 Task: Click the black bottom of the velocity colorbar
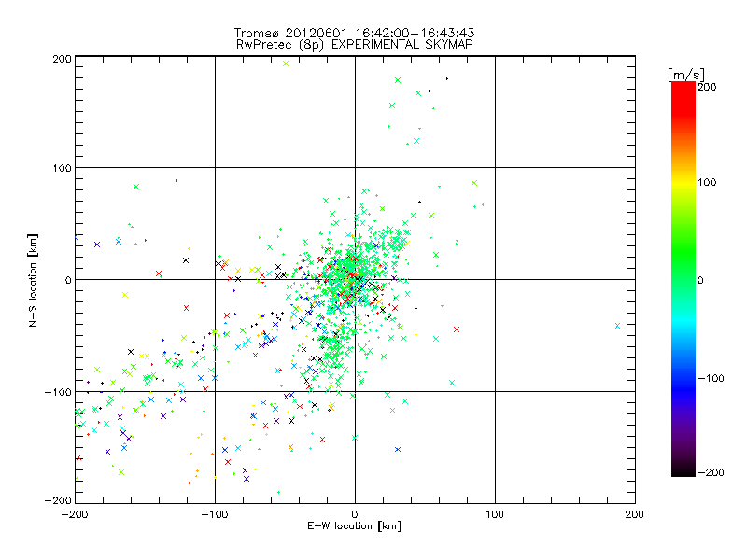click(x=684, y=471)
